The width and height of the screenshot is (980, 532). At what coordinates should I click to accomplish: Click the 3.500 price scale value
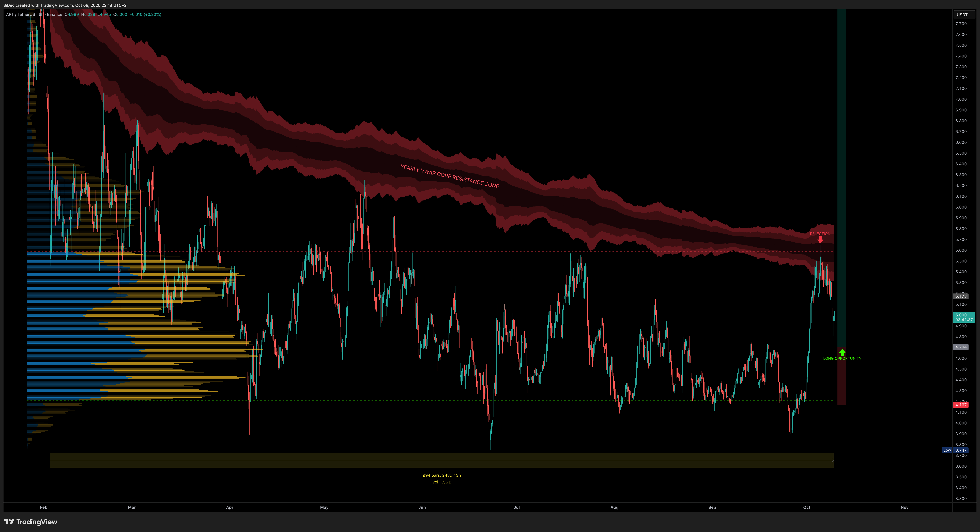(961, 477)
